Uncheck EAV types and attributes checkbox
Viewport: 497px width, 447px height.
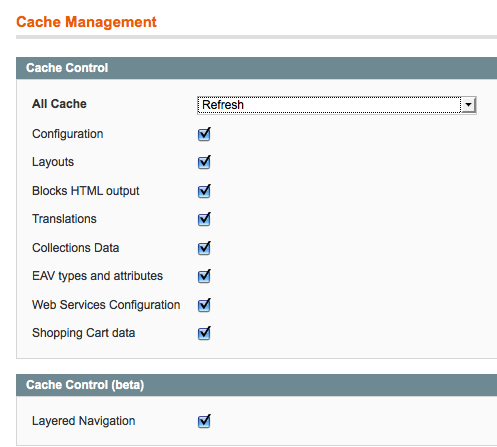point(204,276)
